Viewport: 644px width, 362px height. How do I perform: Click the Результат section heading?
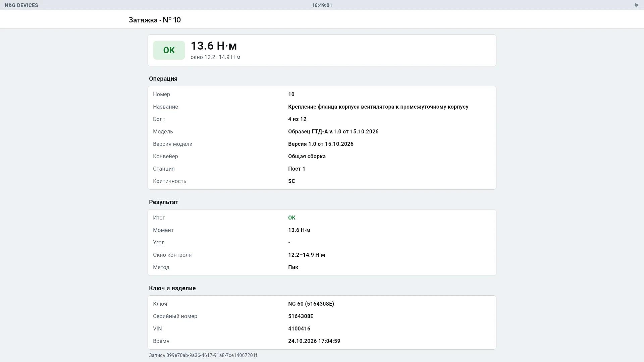coord(164,202)
